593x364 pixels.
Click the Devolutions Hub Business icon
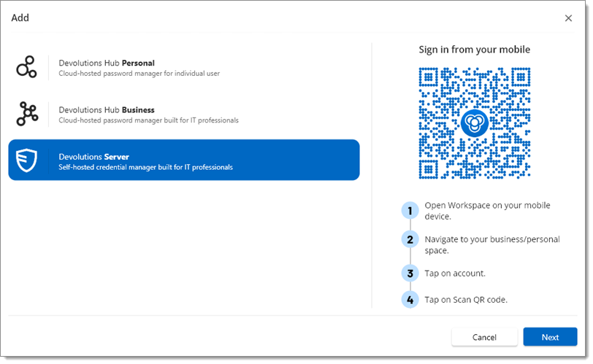[x=27, y=114]
